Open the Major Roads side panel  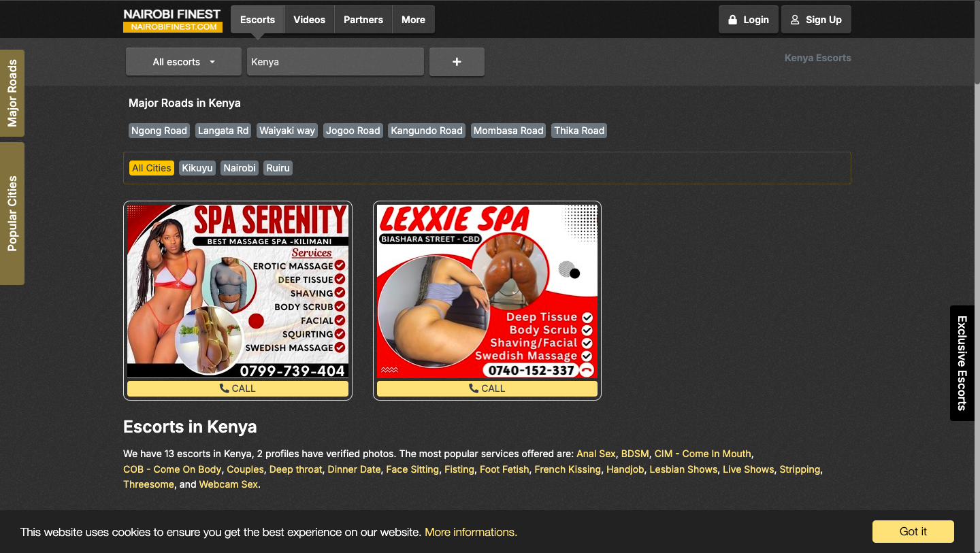pyautogui.click(x=12, y=93)
